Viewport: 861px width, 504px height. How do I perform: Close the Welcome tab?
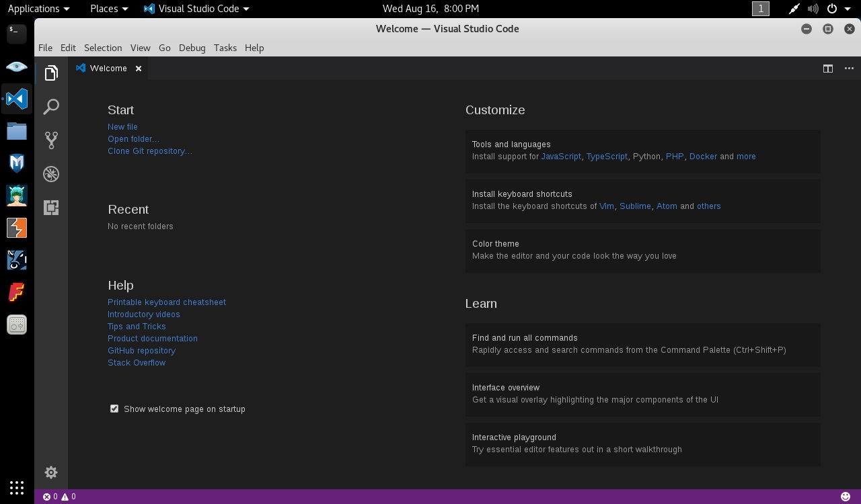(139, 69)
